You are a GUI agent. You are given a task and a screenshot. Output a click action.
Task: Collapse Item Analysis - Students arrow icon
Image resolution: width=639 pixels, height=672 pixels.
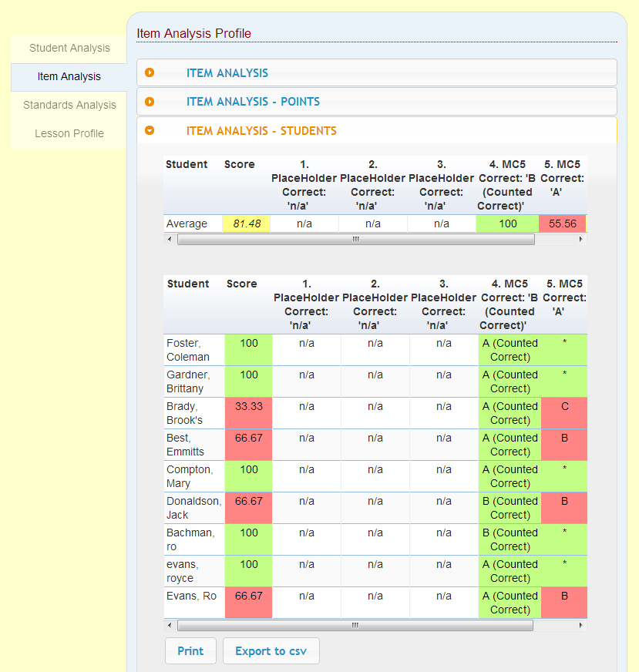click(150, 130)
